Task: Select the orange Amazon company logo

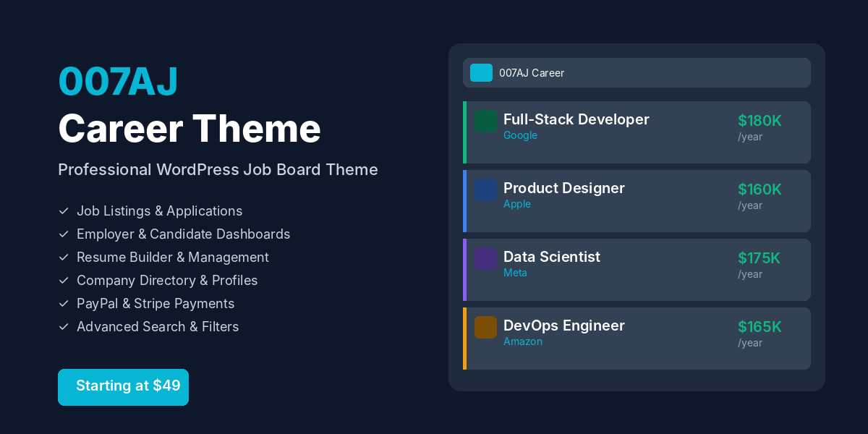Action: click(486, 327)
